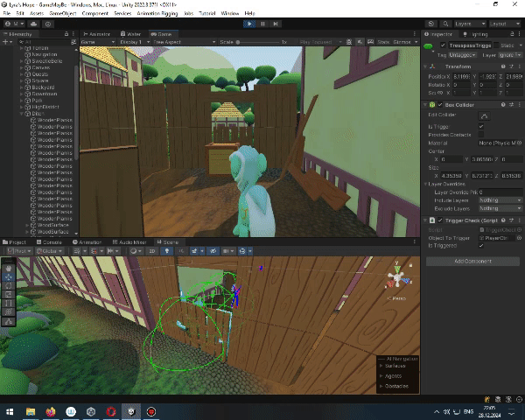Viewport: 525px width, 420px height.
Task: Open the Exclude Layers dropdown
Action: click(499, 208)
